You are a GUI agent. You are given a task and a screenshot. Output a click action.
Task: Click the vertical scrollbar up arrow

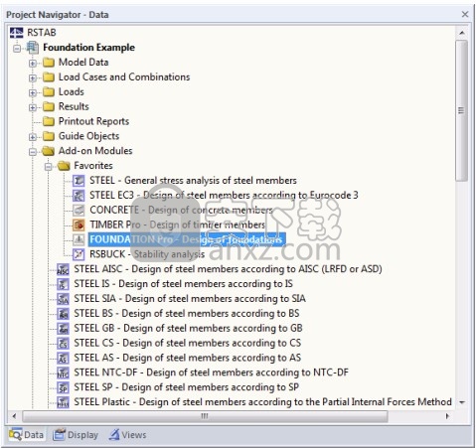pos(462,33)
